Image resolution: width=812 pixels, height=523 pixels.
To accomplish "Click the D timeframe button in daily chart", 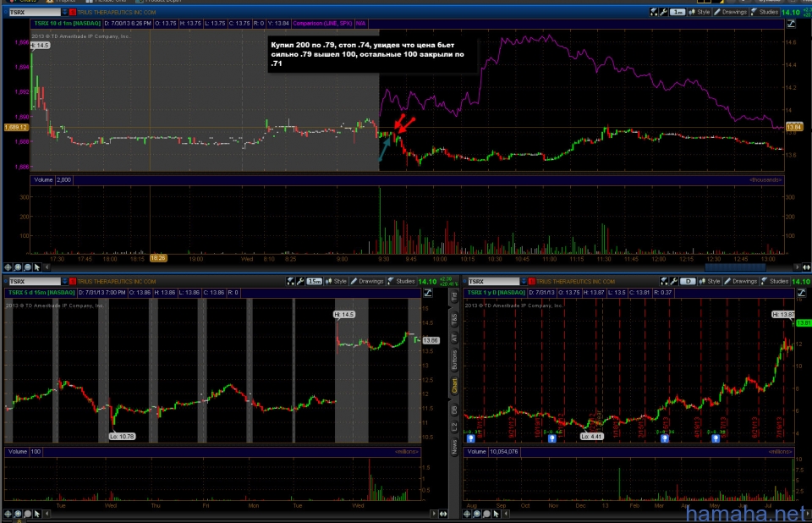I will 688,282.
